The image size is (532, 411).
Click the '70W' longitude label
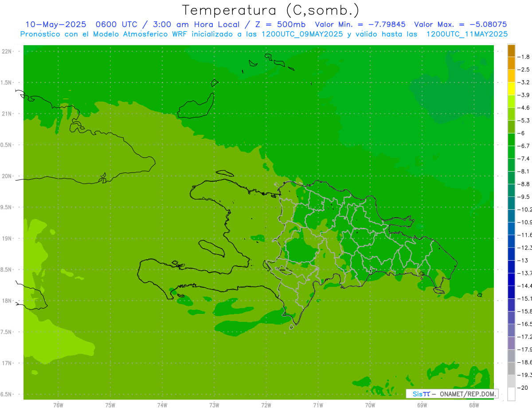tap(370, 405)
